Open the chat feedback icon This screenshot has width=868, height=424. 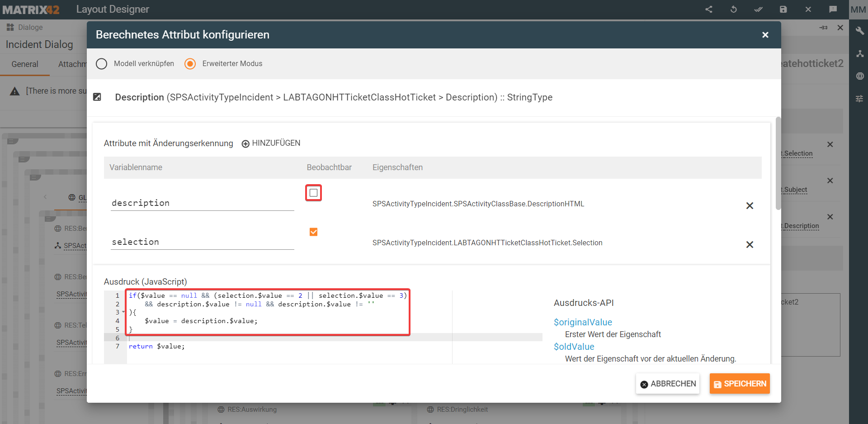[x=833, y=9]
